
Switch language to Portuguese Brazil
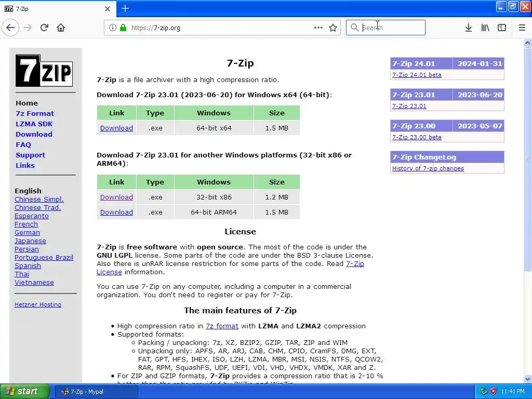[44, 258]
